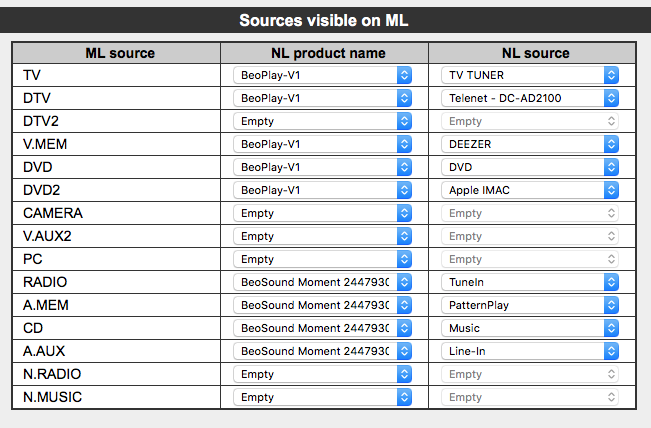Open NL product name dropdown for CAMERA row
Viewport: 651px width, 428px height.
tap(322, 213)
